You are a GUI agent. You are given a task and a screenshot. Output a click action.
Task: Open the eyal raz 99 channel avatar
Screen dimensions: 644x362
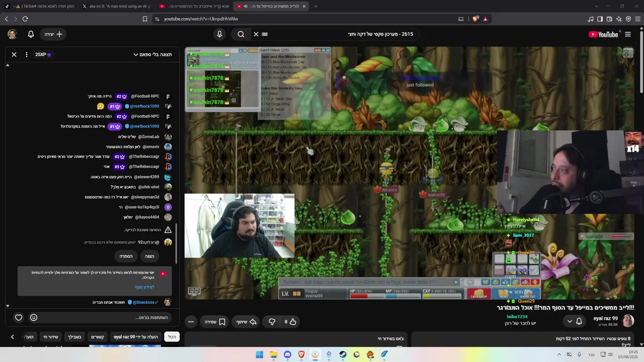pyautogui.click(x=628, y=321)
